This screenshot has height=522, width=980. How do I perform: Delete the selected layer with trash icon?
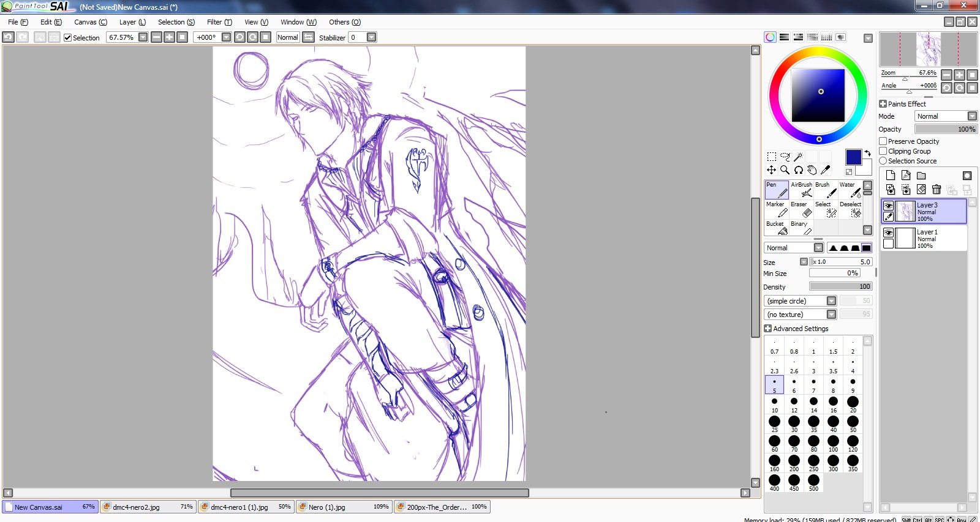pos(937,190)
